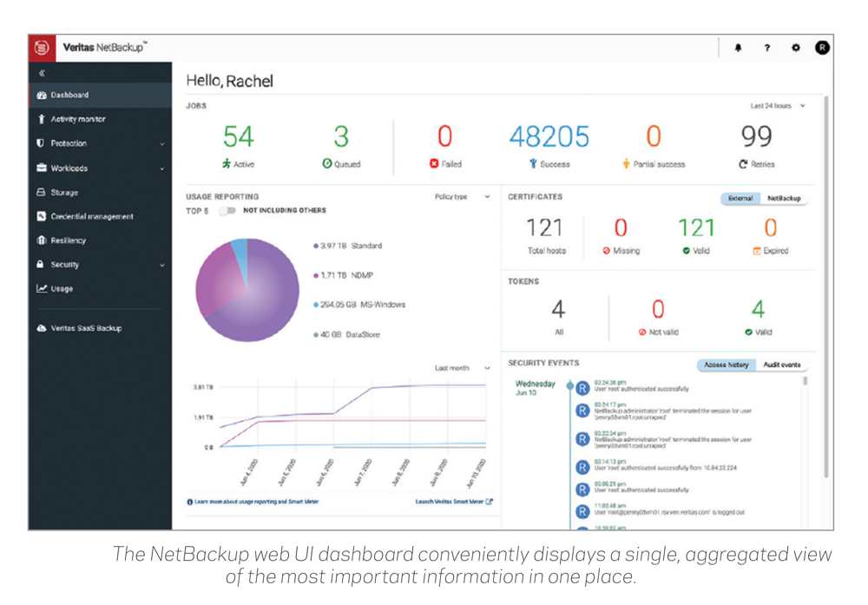Switch to NetBackup certificates tab
Viewport: 868px width, 605px height.
tap(784, 198)
